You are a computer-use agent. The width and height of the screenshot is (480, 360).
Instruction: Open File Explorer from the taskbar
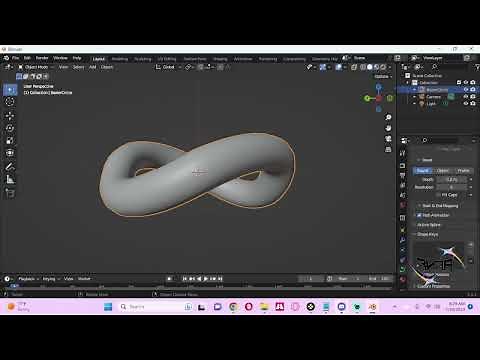pos(264,306)
